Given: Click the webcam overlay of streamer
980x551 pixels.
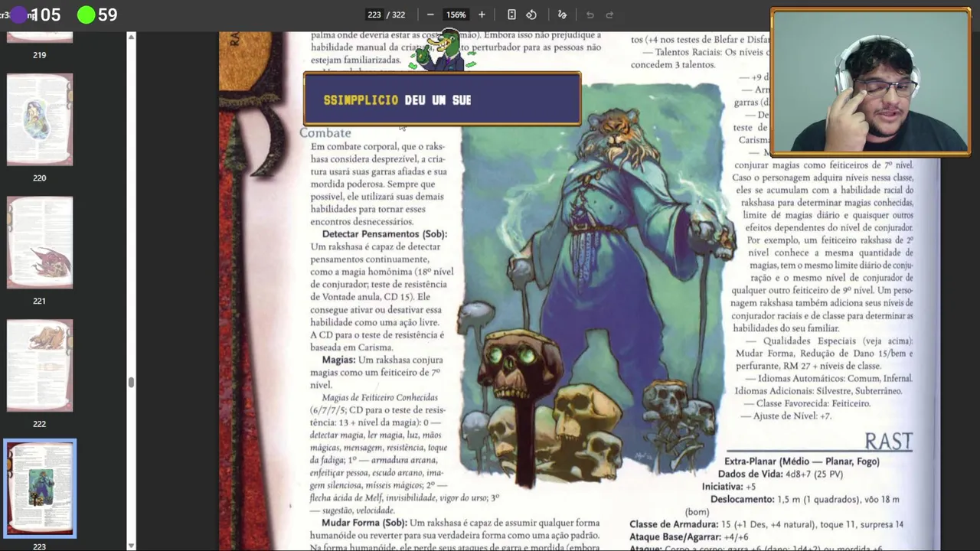Looking at the screenshot, I should [871, 82].
